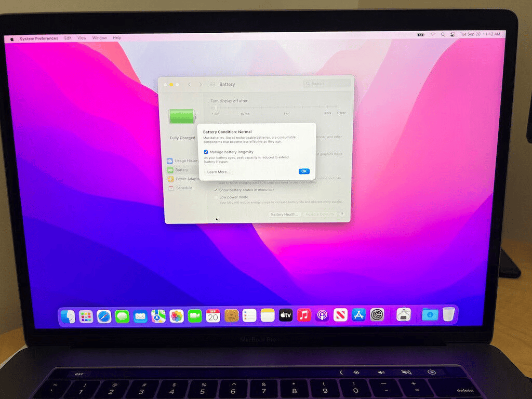
Task: Uncheck Manage battery longevity
Action: (x=206, y=152)
